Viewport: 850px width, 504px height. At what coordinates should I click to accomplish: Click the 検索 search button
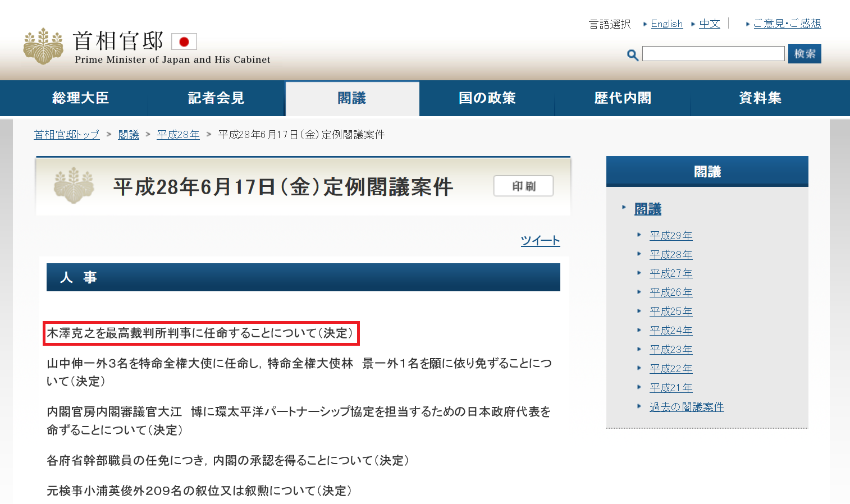click(x=805, y=54)
